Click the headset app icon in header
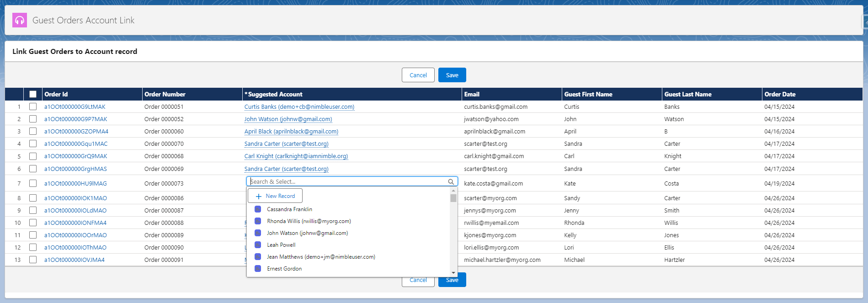Viewport: 868px width, 303px height. [20, 20]
